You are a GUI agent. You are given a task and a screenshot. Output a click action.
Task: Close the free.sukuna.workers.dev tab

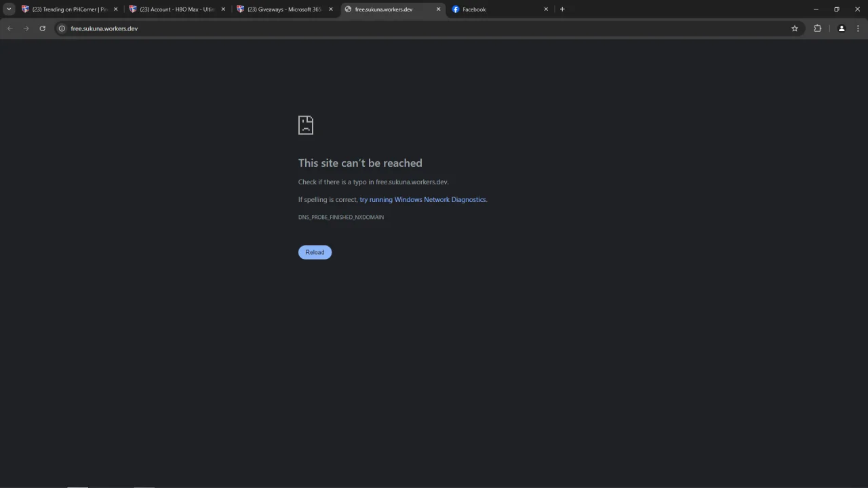(x=438, y=9)
